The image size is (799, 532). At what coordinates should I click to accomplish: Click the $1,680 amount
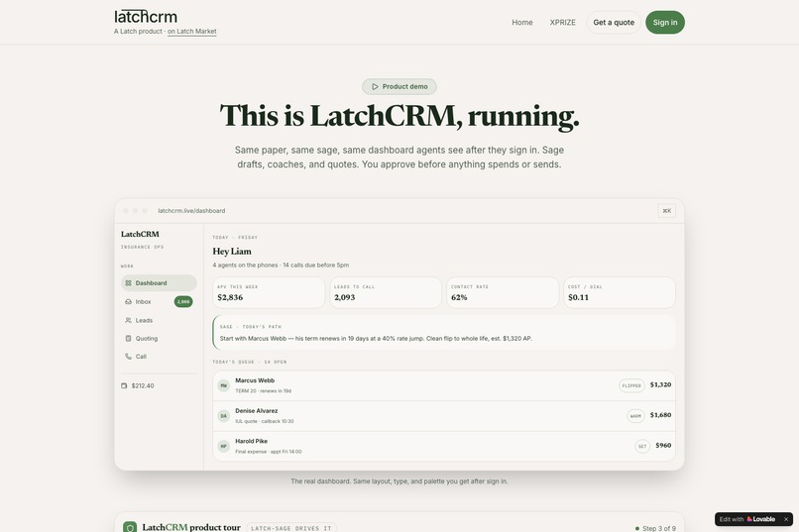pos(660,415)
